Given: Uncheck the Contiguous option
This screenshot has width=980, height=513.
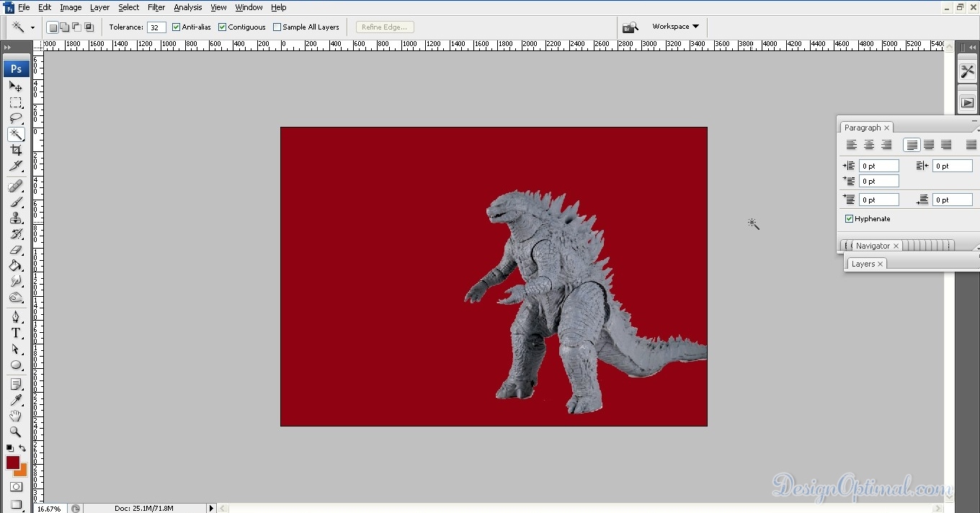Looking at the screenshot, I should (x=222, y=27).
